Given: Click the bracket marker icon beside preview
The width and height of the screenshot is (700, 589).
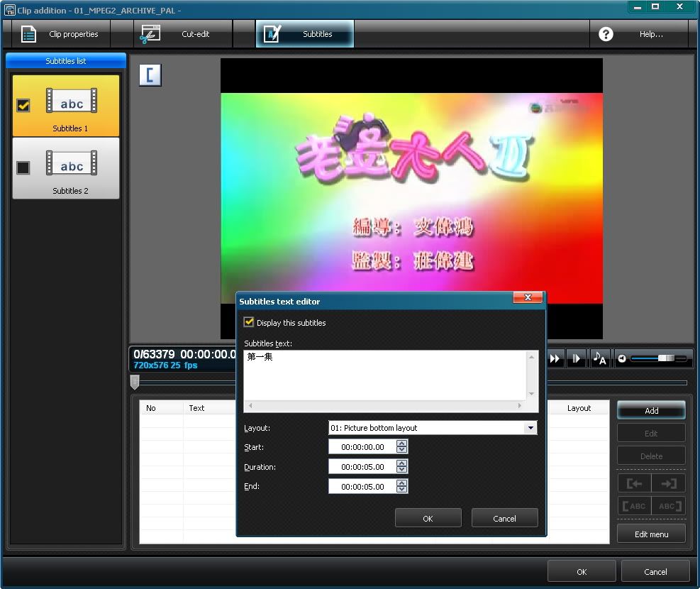Looking at the screenshot, I should 150,75.
